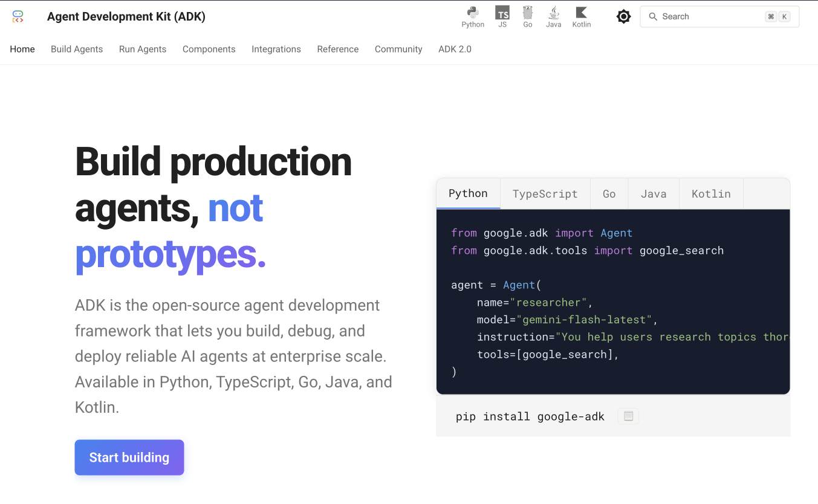Click the magnifier icon in search box
Screen dimensions: 818x504
653,17
